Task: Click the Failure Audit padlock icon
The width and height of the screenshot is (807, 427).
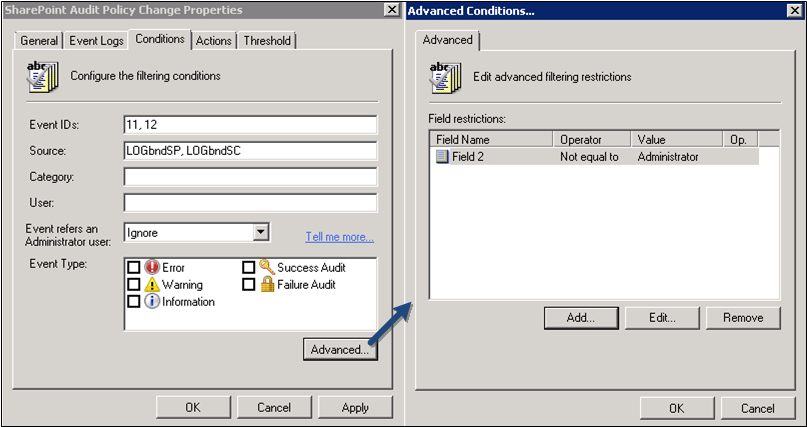Action: (x=267, y=284)
